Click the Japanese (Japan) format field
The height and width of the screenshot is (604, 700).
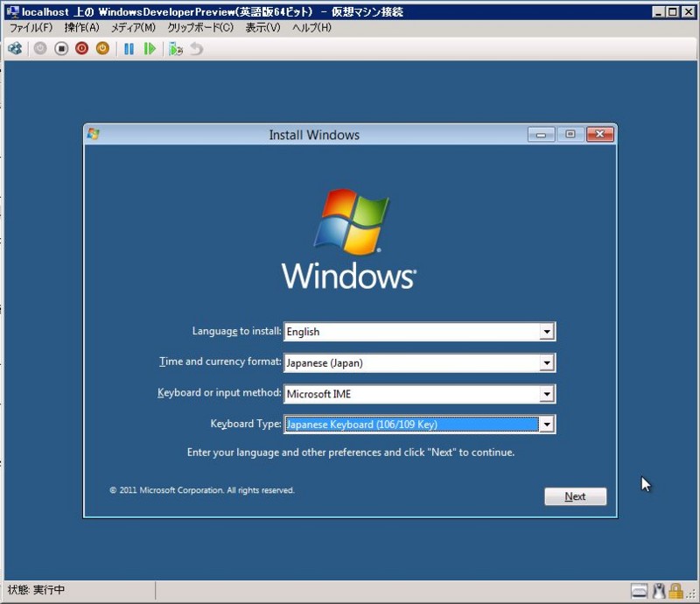tap(420, 362)
